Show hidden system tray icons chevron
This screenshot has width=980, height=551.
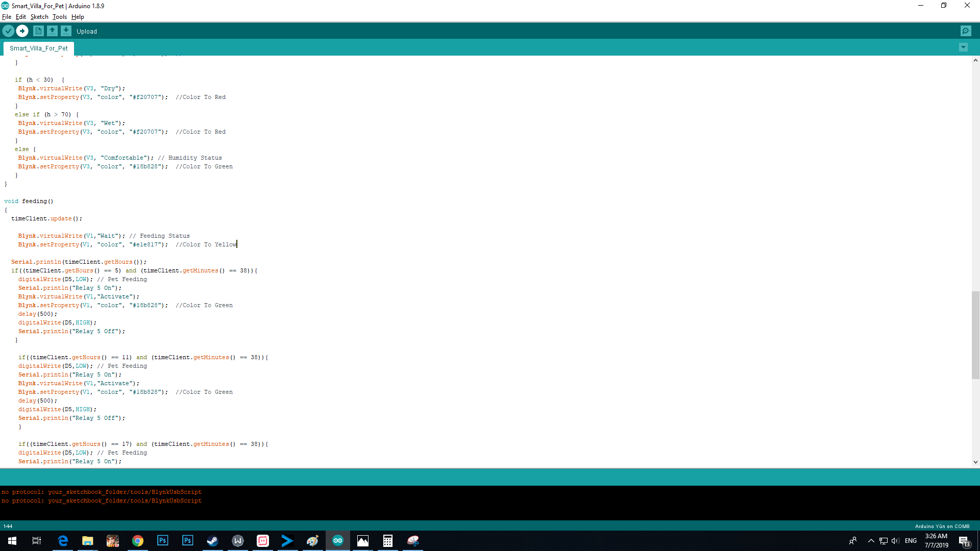(x=871, y=541)
